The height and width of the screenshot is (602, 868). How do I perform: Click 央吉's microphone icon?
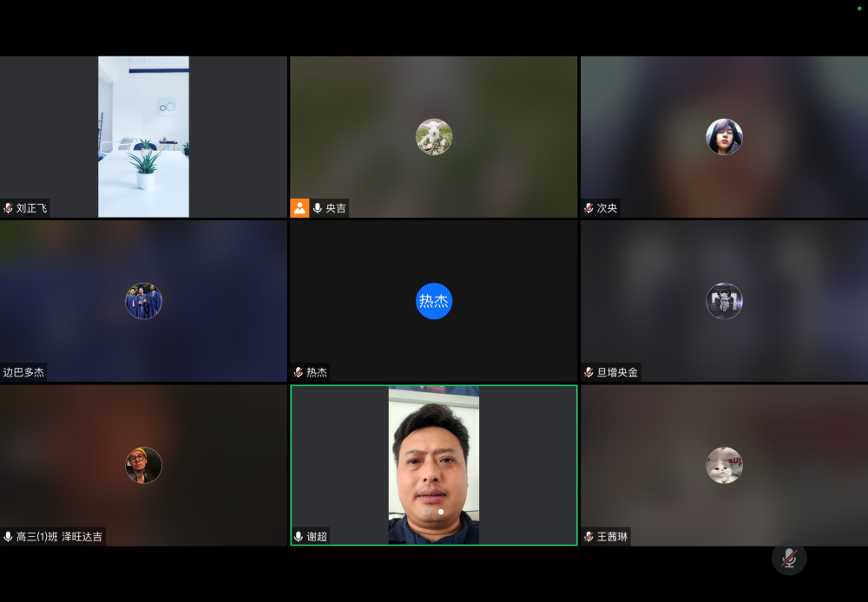tap(318, 208)
